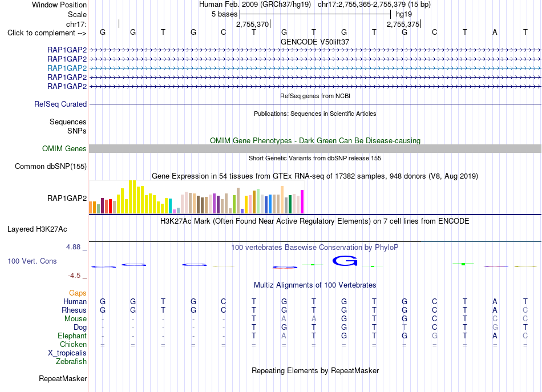Click the 2,755,375 position marker

pos(403,24)
